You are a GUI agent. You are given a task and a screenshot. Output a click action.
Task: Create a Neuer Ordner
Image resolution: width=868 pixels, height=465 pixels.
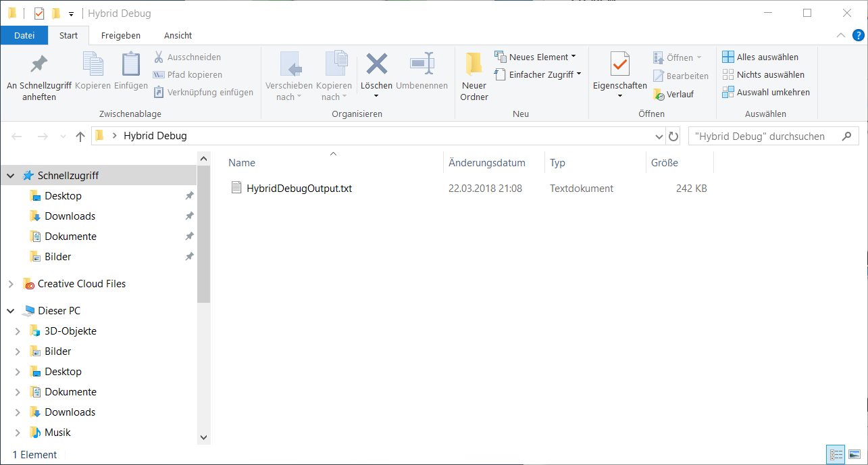click(x=474, y=76)
